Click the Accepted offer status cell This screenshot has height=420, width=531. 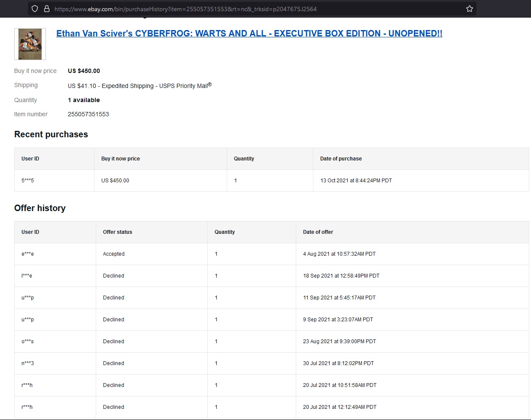(x=114, y=254)
